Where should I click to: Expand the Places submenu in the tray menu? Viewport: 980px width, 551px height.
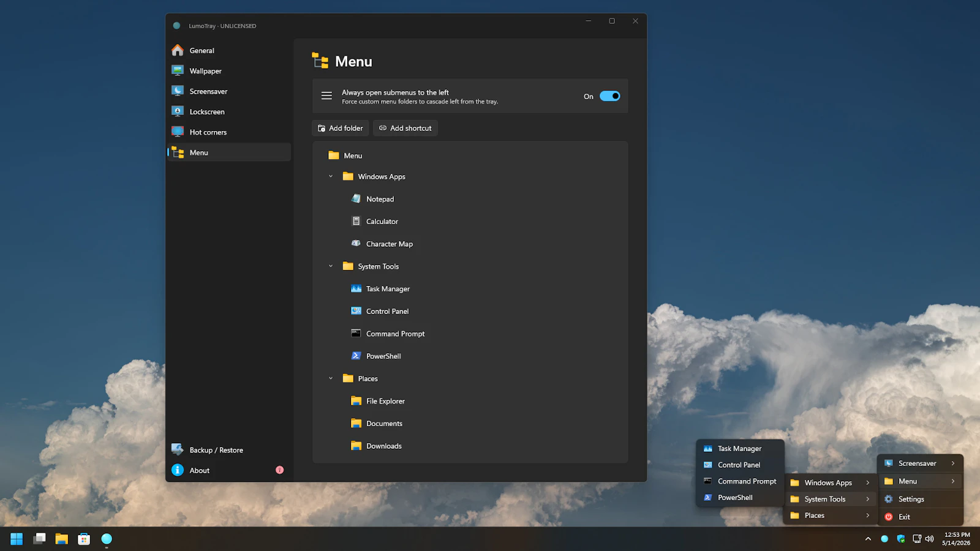pyautogui.click(x=830, y=515)
